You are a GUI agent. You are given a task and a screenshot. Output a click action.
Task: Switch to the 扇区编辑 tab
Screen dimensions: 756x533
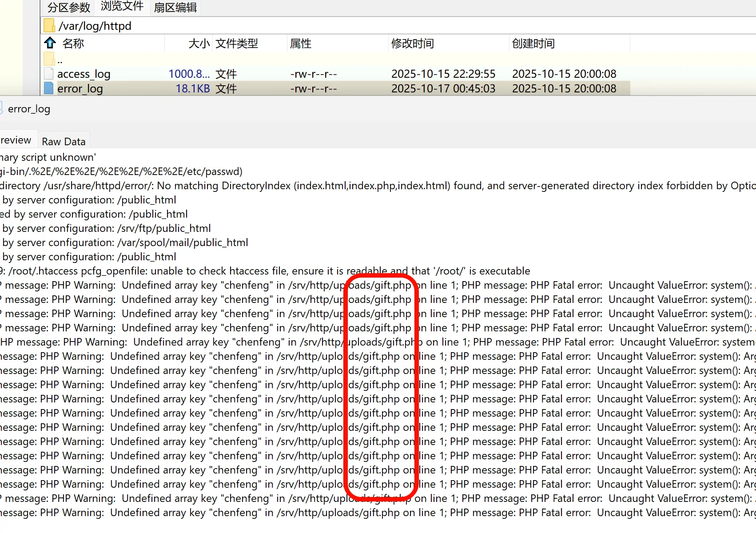click(x=175, y=8)
